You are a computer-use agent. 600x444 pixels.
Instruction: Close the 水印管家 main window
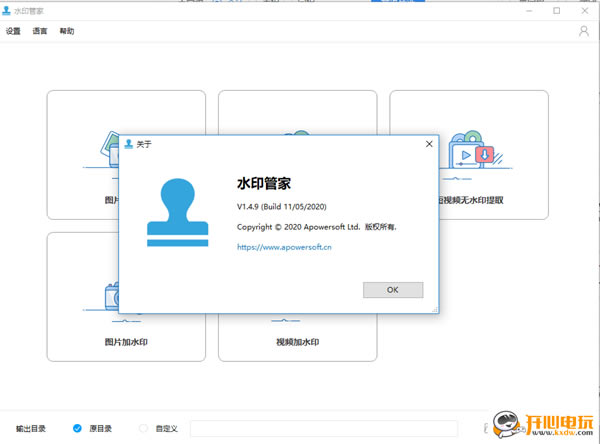pos(585,11)
